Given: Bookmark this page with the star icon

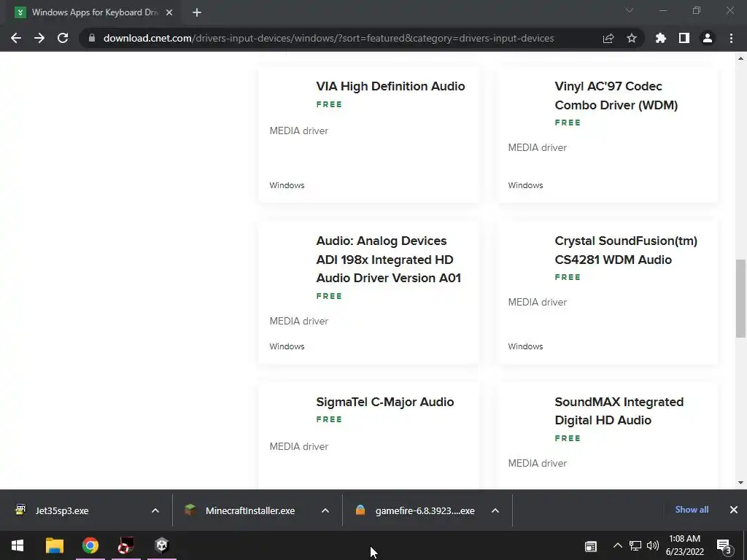Looking at the screenshot, I should [x=632, y=38].
